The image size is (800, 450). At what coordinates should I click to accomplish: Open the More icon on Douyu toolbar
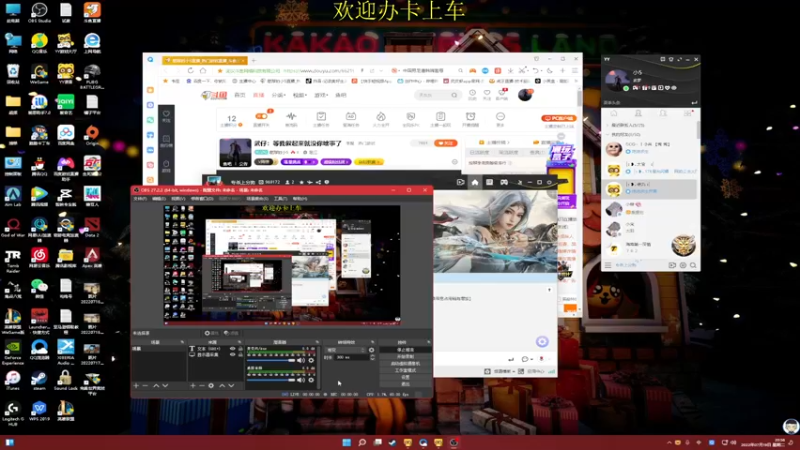501,116
